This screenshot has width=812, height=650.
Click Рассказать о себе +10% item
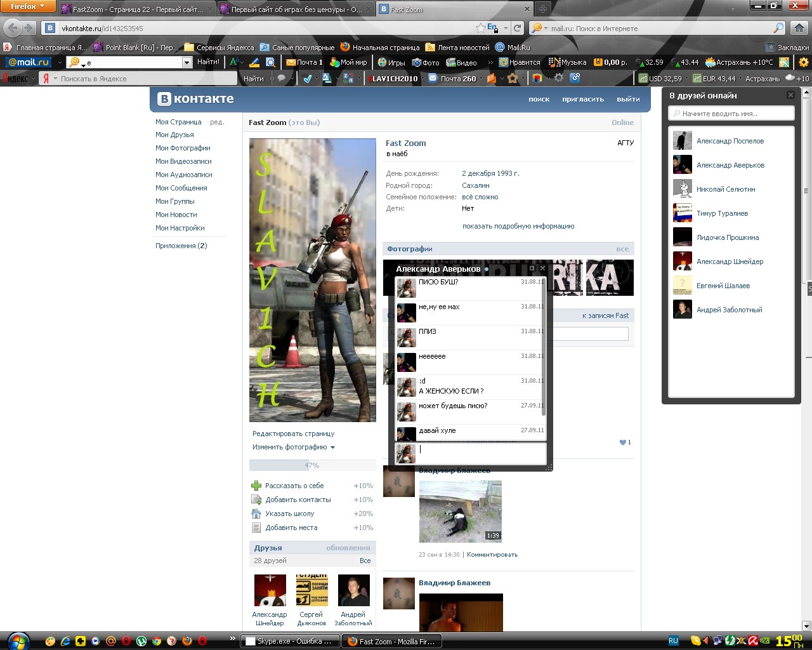pos(312,486)
